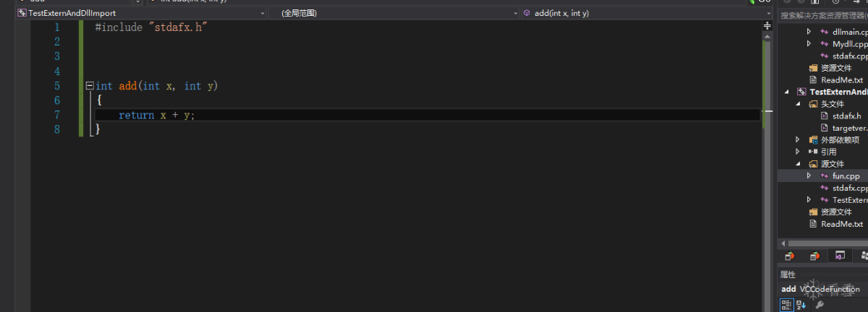The image size is (868, 312).
Task: Expand the 外部依赖项 node
Action: coord(798,139)
